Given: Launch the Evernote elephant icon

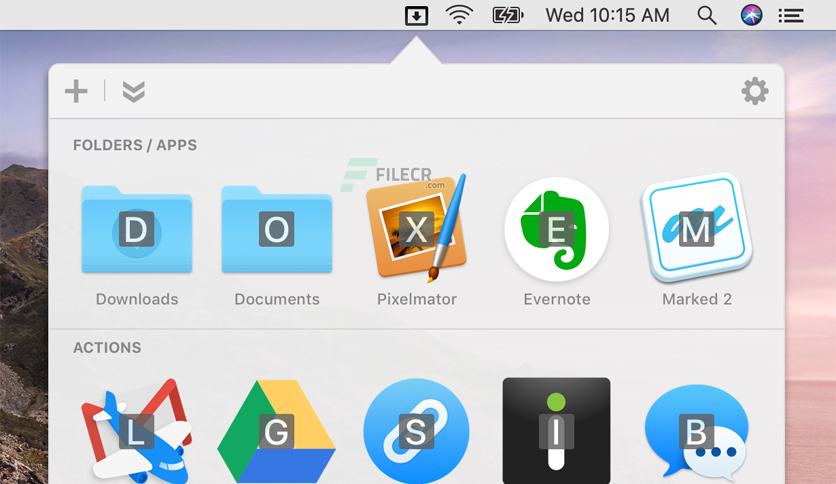Looking at the screenshot, I should point(557,229).
